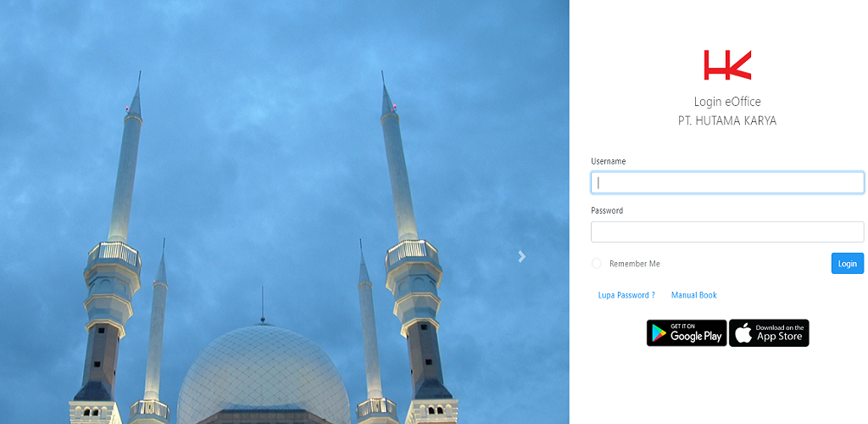
Task: Advance to the next background slide arrow
Action: [522, 256]
